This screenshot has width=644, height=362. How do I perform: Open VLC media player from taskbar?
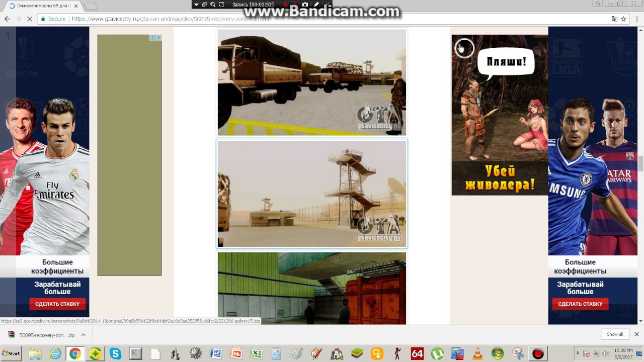pyautogui.click(x=477, y=353)
